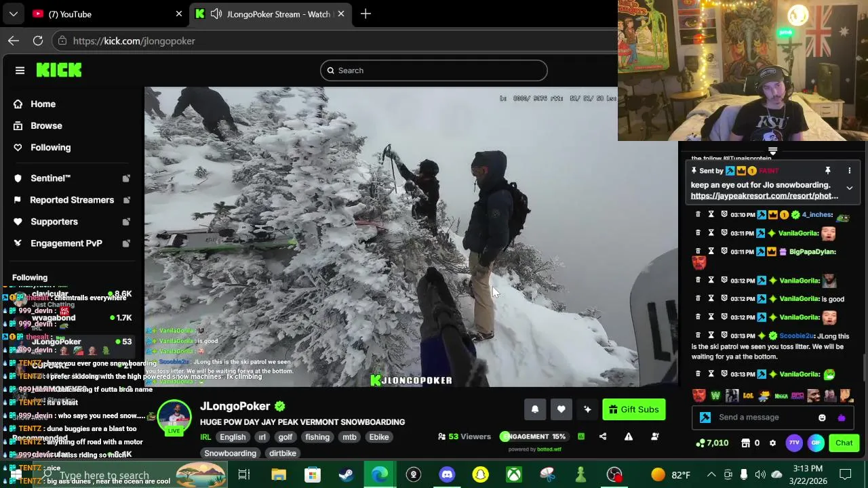Click VanilaGorila username on "is good" message
The height and width of the screenshot is (488, 868).
(800, 299)
